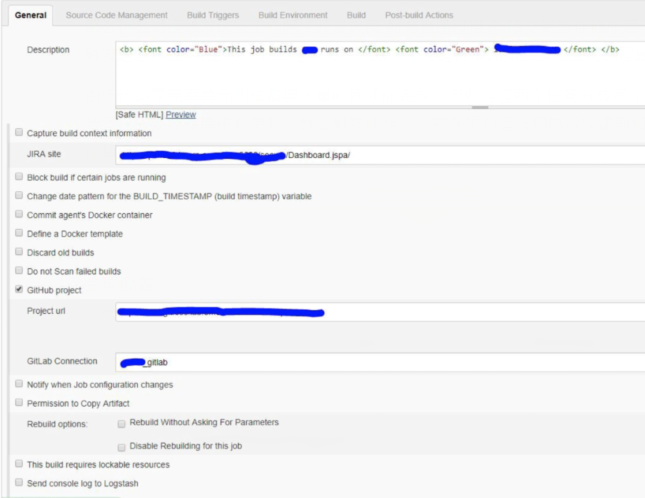645x498 pixels.
Task: Enable Capture build context information
Action: (19, 133)
